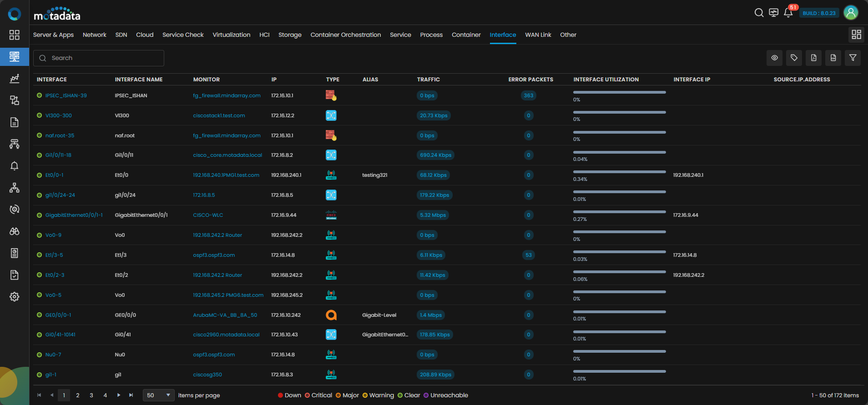Toggle the Unreachable status legend filter

[446, 395]
